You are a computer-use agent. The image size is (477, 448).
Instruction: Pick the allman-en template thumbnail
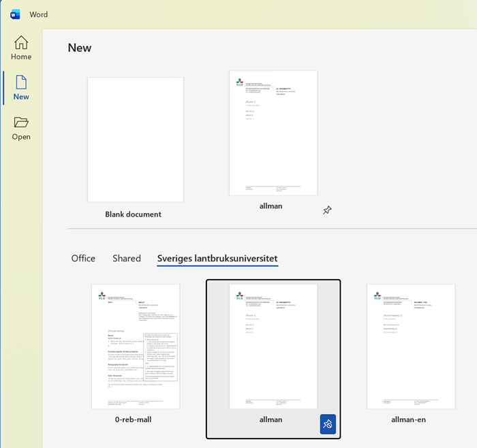(x=410, y=346)
